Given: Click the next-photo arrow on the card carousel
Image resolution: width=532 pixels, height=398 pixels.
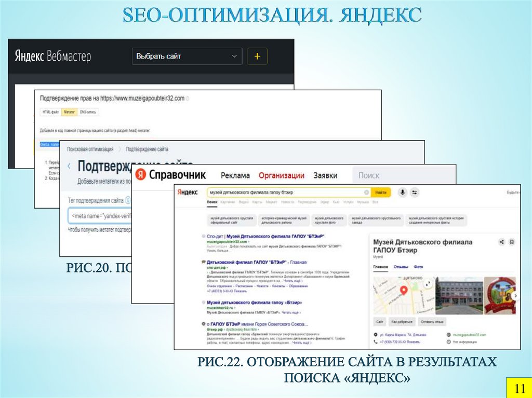Looking at the screenshot, I should tap(515, 296).
